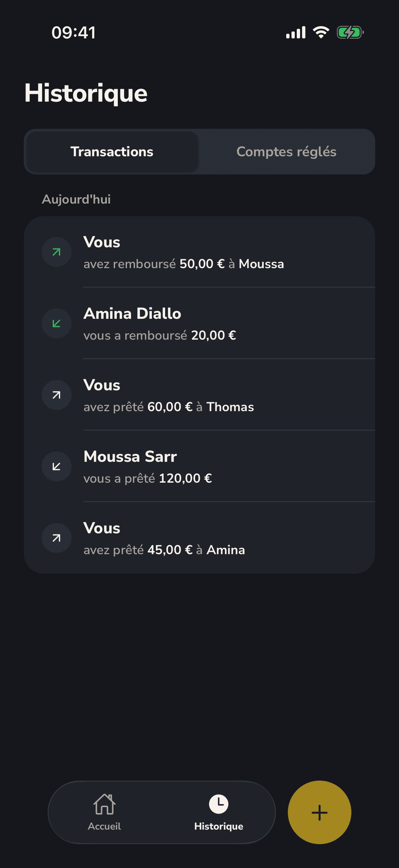Tap the Wi-Fi status icon
This screenshot has height=868, width=399.
(x=321, y=32)
